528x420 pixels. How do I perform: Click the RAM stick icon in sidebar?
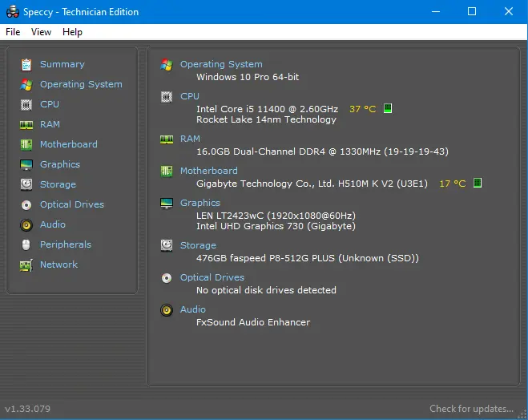(26, 125)
